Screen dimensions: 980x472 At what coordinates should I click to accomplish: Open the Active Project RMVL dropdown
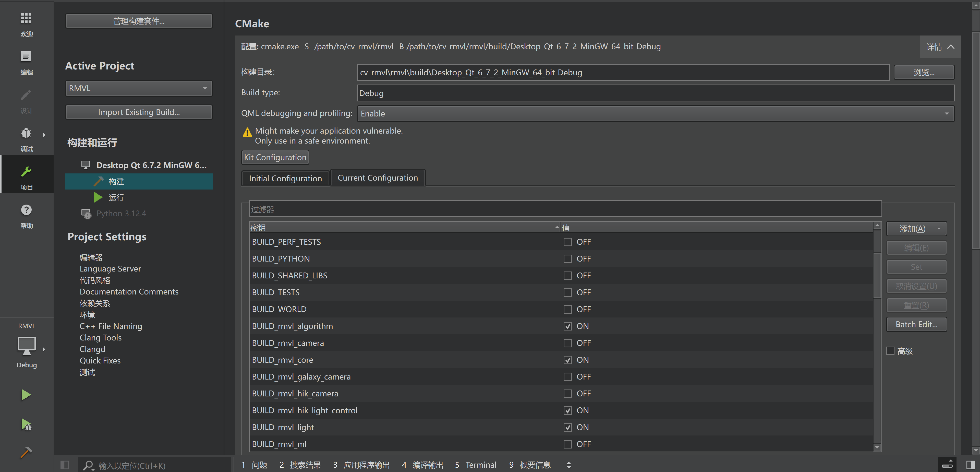(x=139, y=88)
